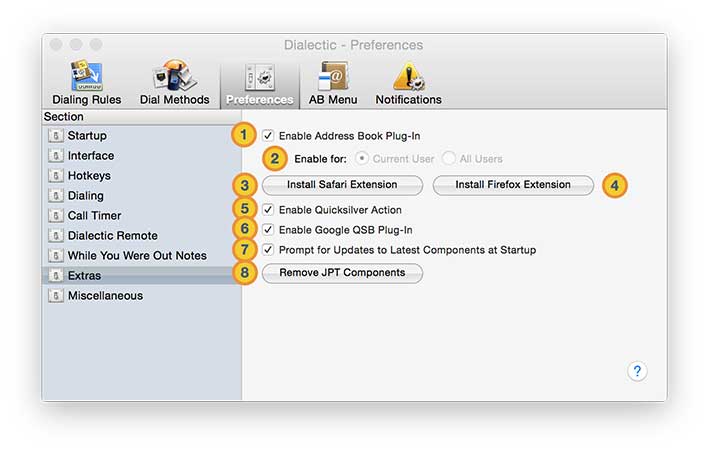This screenshot has height=452, width=709.
Task: Click the icon beside Extras section
Action: (x=56, y=275)
